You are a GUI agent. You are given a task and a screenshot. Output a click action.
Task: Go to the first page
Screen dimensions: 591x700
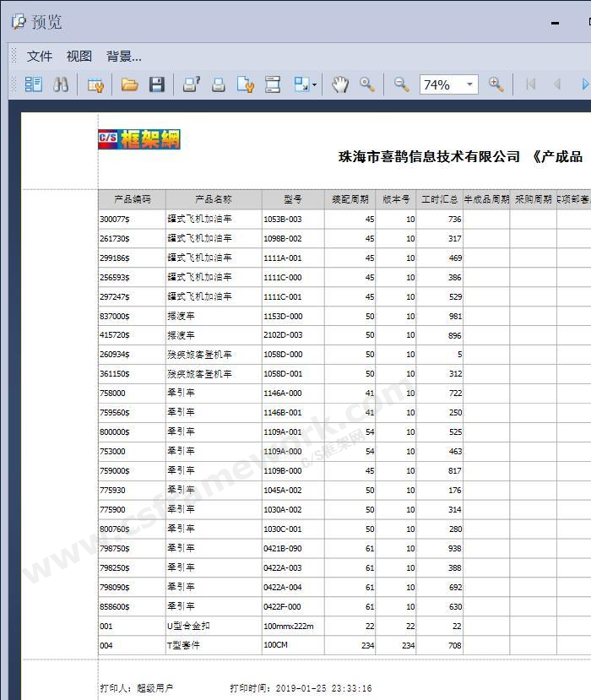pos(530,84)
